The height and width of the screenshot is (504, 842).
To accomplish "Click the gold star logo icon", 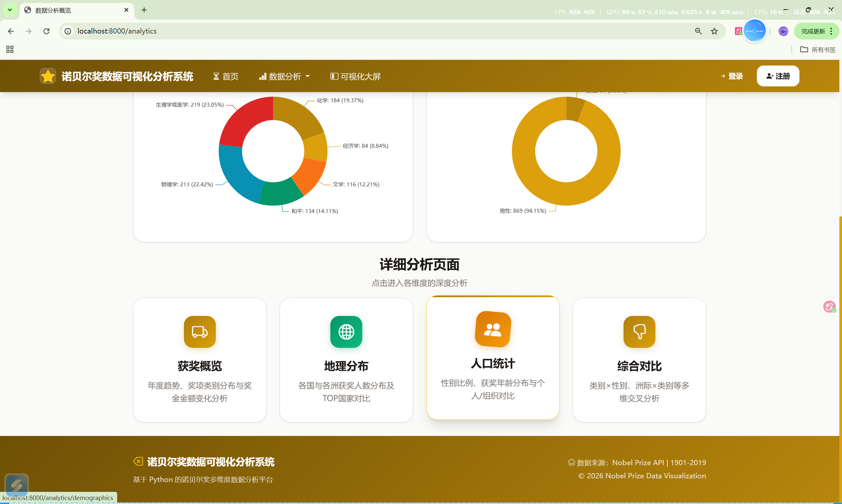I will (48, 76).
